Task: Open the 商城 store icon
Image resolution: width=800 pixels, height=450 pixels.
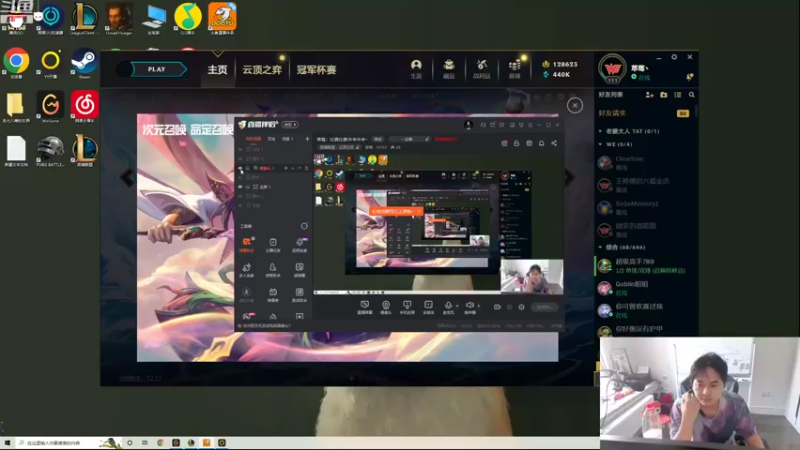Action: 514,69
